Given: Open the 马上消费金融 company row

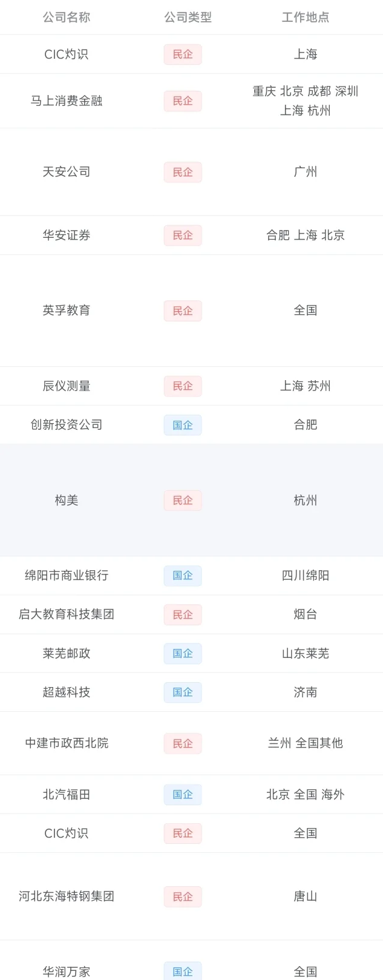Looking at the screenshot, I should 67,101.
